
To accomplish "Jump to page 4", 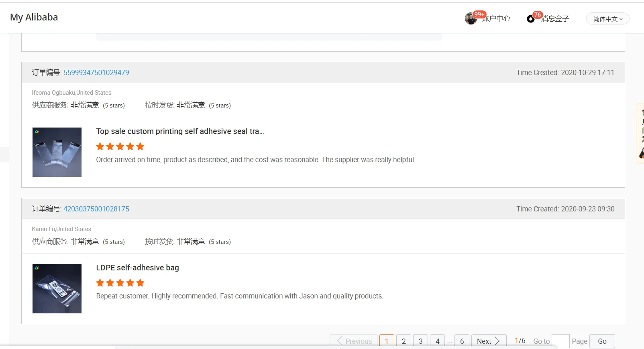I will [438, 341].
